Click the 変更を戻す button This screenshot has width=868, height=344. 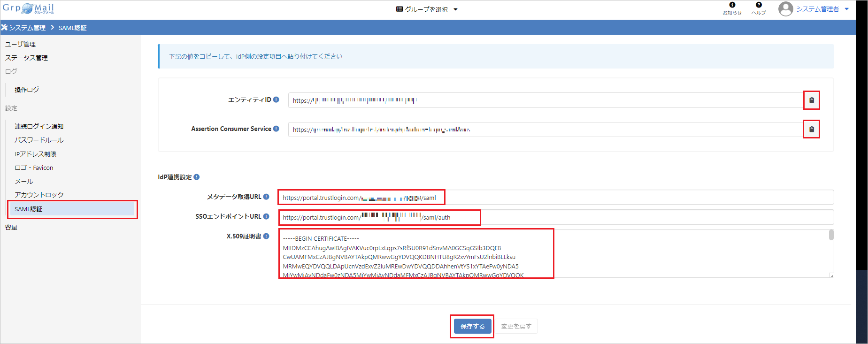point(516,326)
